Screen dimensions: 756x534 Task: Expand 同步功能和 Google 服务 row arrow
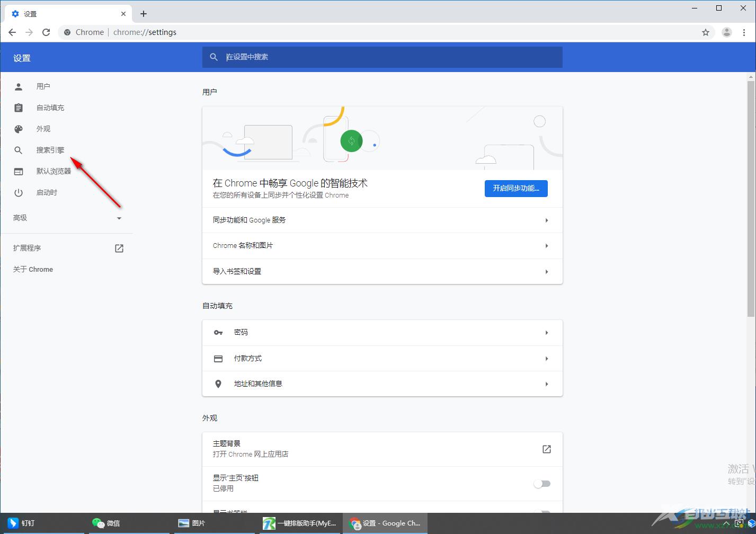[x=547, y=220]
